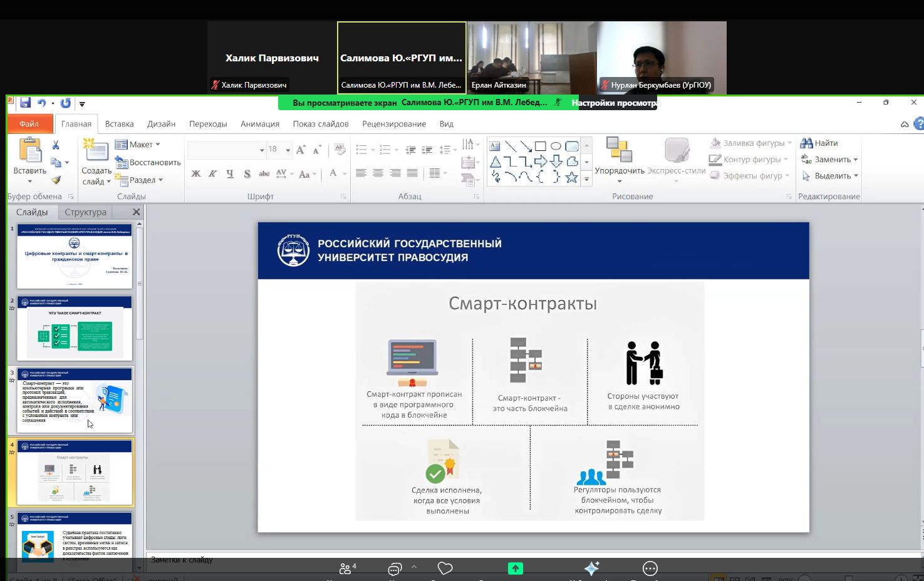Image resolution: width=924 pixels, height=581 pixels.
Task: Choose the oval shape in gallery
Action: [x=556, y=147]
